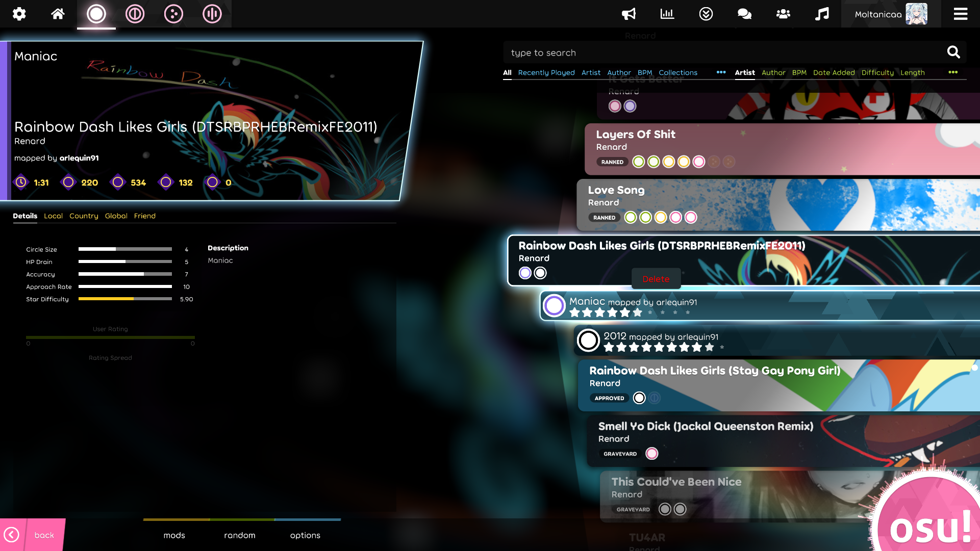Select 2012 difficulty circle icon
This screenshot has width=980, height=551.
click(588, 340)
